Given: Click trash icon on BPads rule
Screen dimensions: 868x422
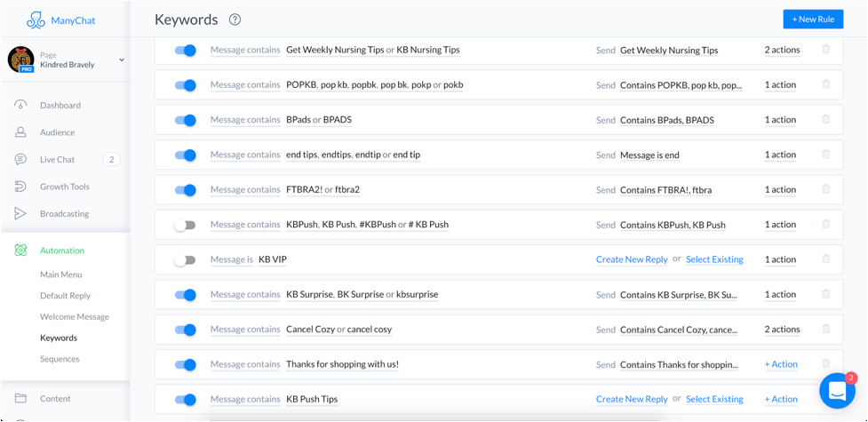Looking at the screenshot, I should (826, 119).
